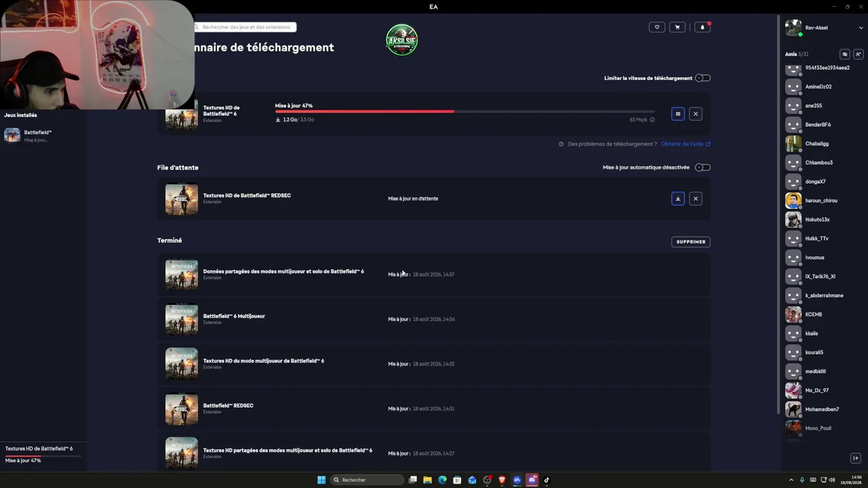Open the download status card in the sidebar
The width and height of the screenshot is (868, 488).
click(x=43, y=454)
